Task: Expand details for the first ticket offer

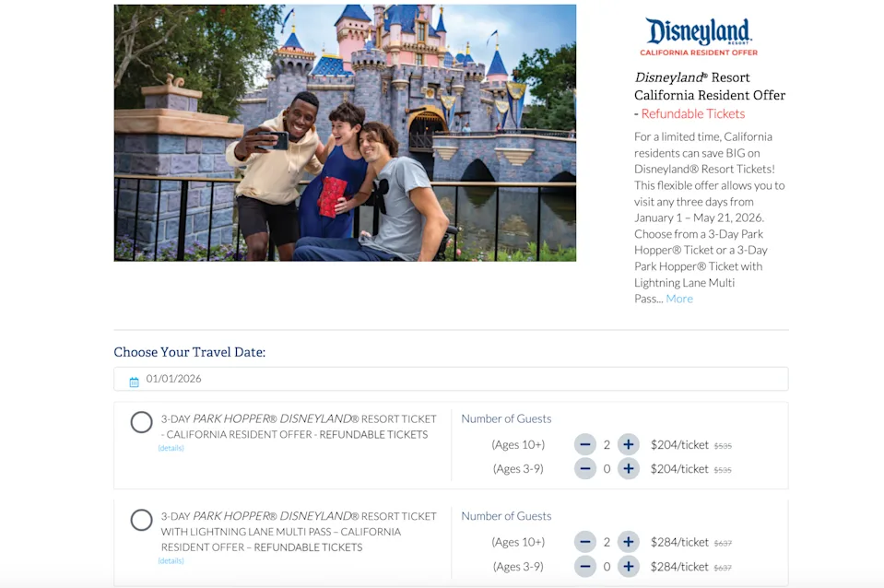Action: tap(171, 448)
